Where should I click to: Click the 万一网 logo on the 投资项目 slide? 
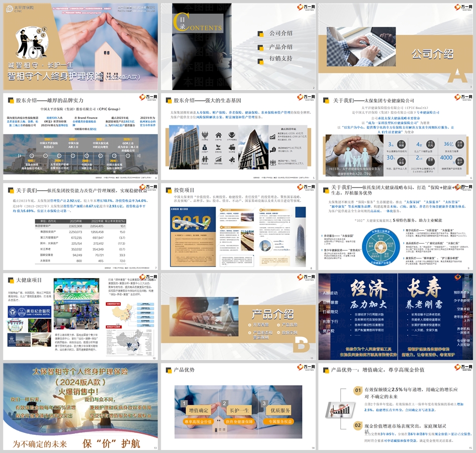[x=306, y=187]
